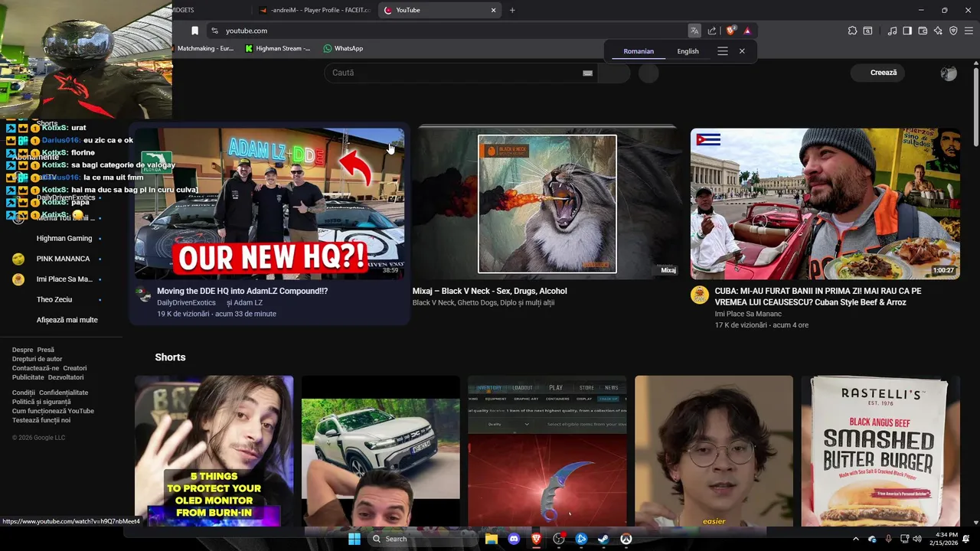Screen dimensions: 980x551
Task: Toggle the browser sidebar panel icon
Action: click(907, 31)
